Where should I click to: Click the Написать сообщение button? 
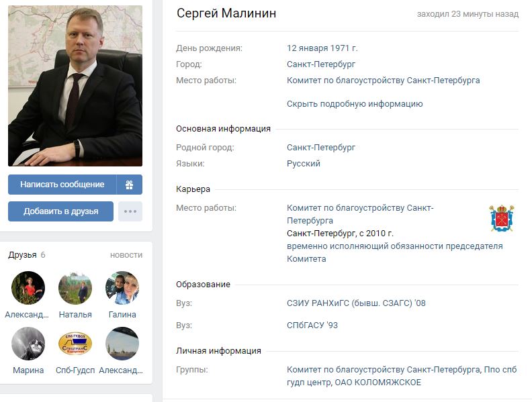tap(62, 185)
